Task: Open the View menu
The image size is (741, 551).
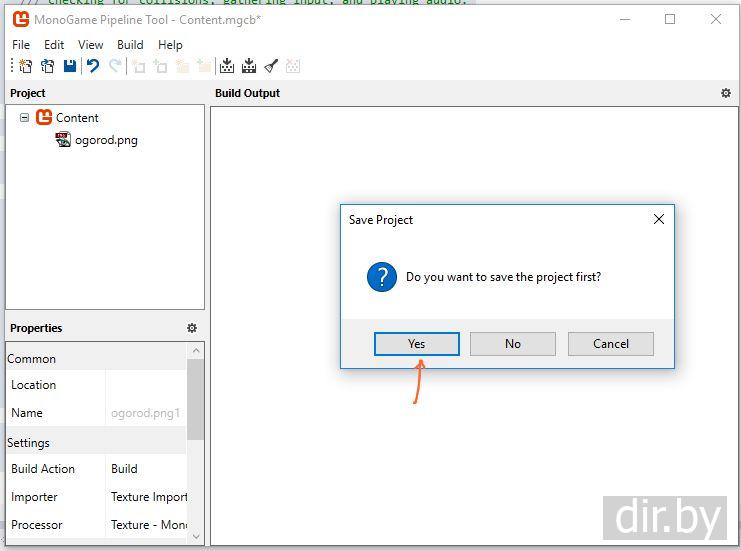Action: pyautogui.click(x=91, y=44)
